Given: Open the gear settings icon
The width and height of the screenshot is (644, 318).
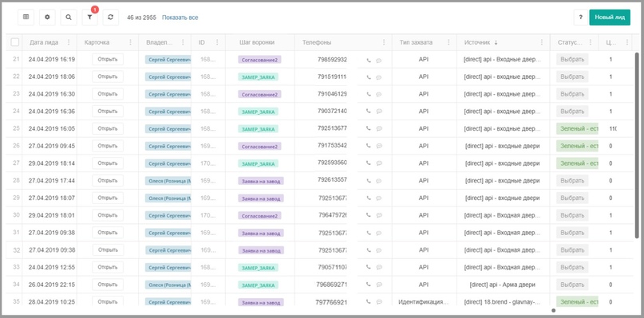Looking at the screenshot, I should (x=47, y=18).
